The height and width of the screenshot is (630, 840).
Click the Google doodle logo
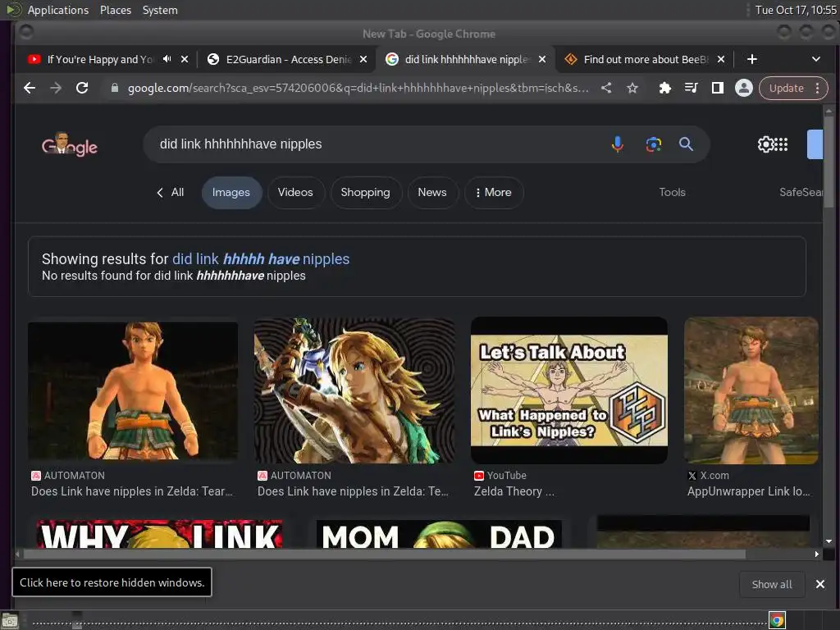pos(70,144)
